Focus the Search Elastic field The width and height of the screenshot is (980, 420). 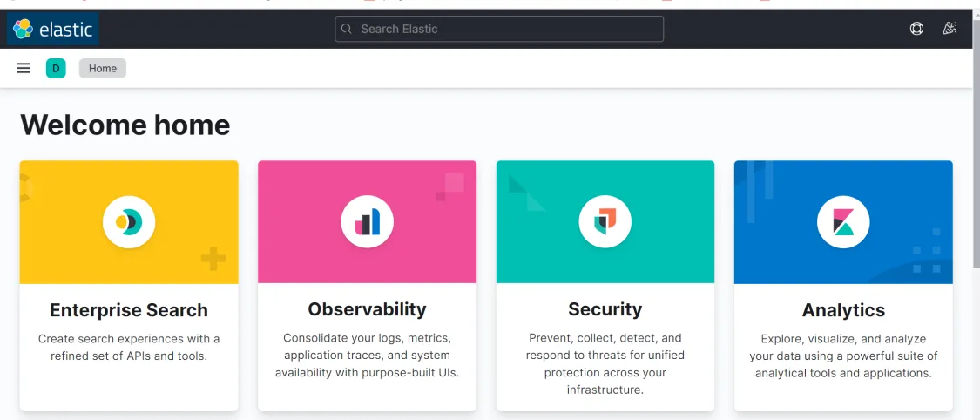coord(499,29)
